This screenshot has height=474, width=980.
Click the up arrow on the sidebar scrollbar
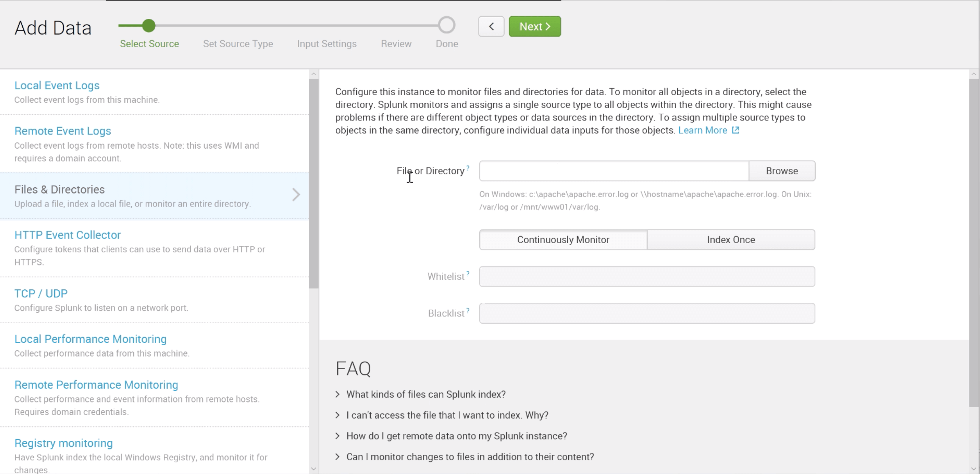tap(313, 74)
